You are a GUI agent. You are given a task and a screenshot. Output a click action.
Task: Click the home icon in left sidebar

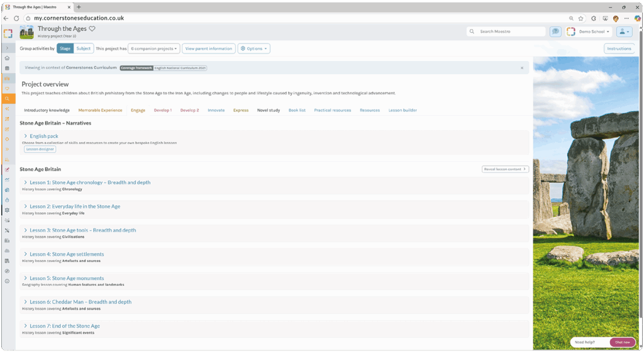pyautogui.click(x=7, y=58)
